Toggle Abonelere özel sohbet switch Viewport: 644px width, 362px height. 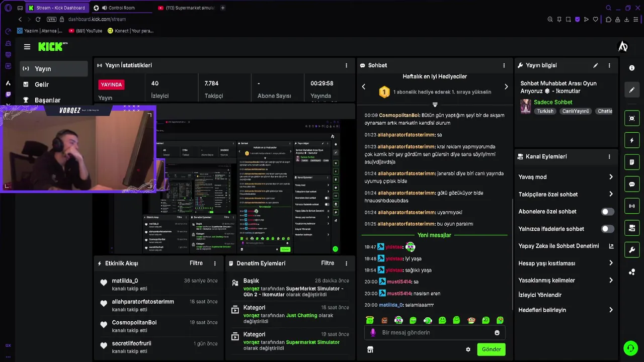pos(607,212)
